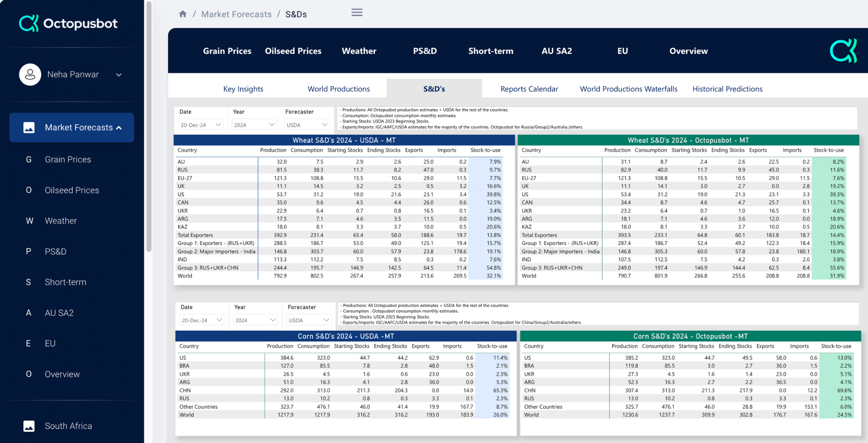
Task: Click Oilseed Prices in top navigation bar
Action: tap(293, 51)
